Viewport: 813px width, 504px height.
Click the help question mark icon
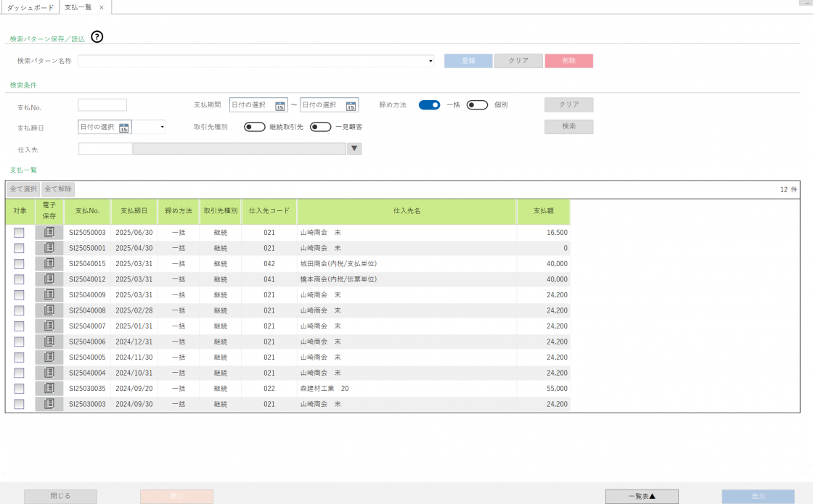click(97, 37)
